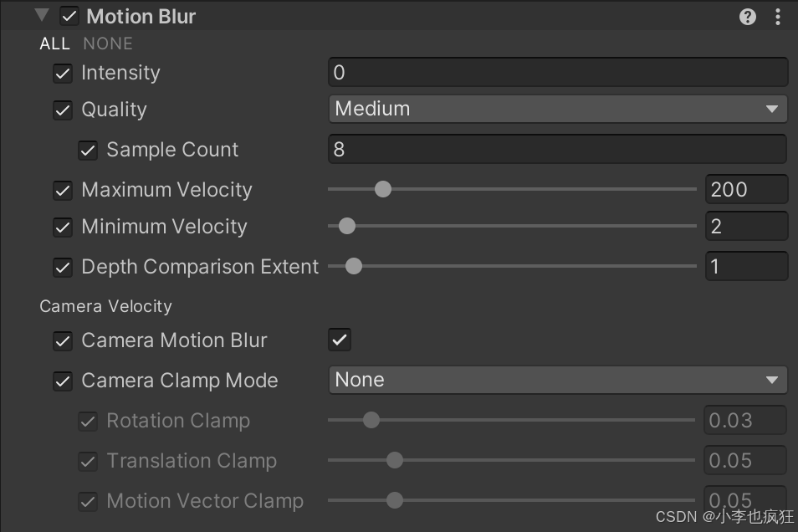Toggle the Quality override checkbox

[x=63, y=110]
